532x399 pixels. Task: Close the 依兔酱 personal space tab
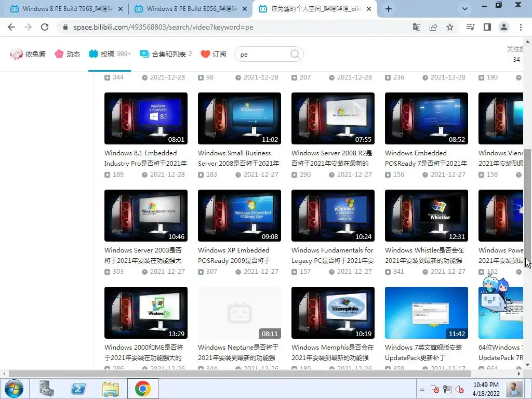click(x=369, y=9)
